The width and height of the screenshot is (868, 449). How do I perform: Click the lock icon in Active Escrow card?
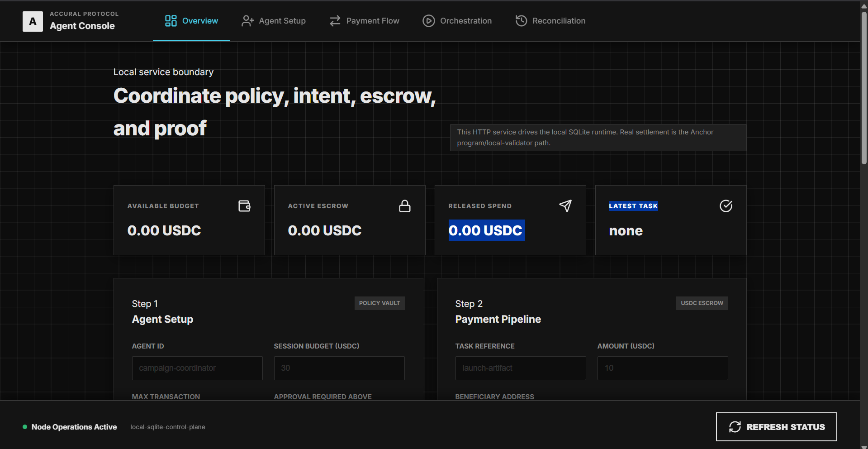pyautogui.click(x=405, y=206)
